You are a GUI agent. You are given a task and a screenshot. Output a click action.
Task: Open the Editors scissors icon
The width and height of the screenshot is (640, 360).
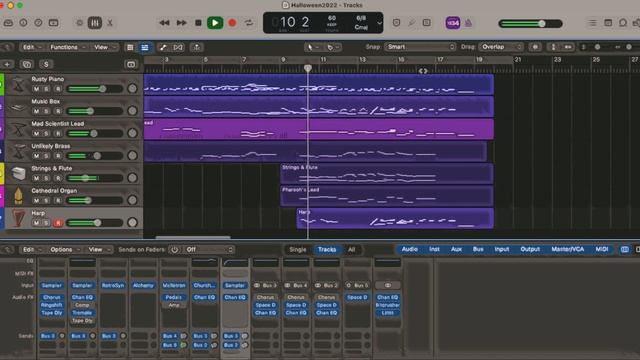coord(110,23)
